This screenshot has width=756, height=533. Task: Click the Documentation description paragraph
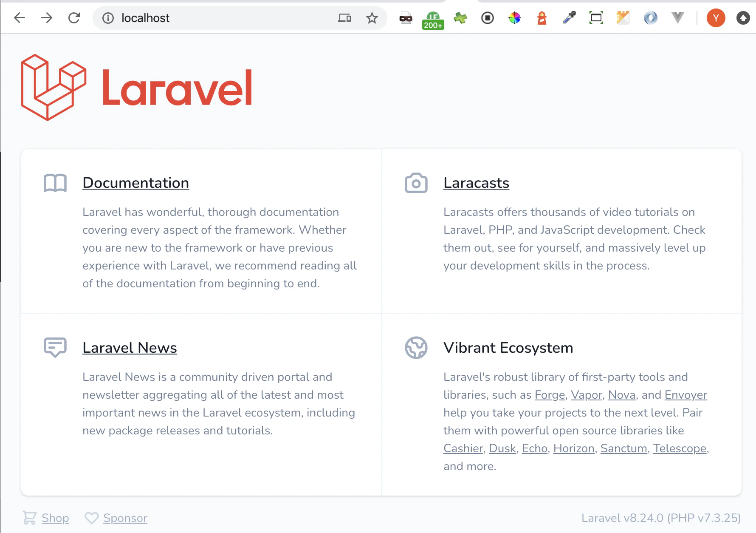(x=220, y=248)
